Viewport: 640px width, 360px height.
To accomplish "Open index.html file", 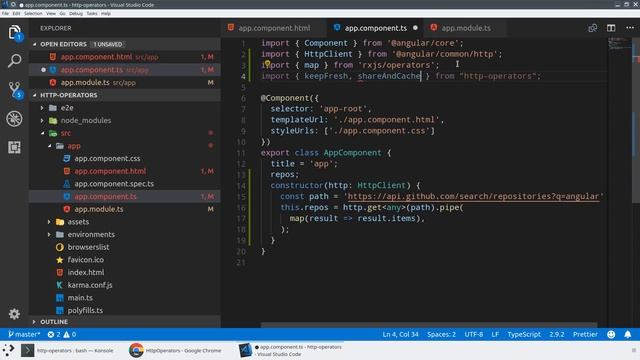I will tap(86, 272).
